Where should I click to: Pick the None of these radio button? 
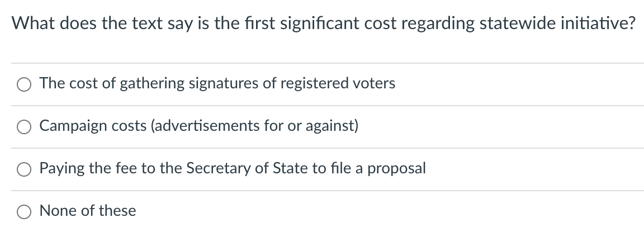click(x=24, y=212)
